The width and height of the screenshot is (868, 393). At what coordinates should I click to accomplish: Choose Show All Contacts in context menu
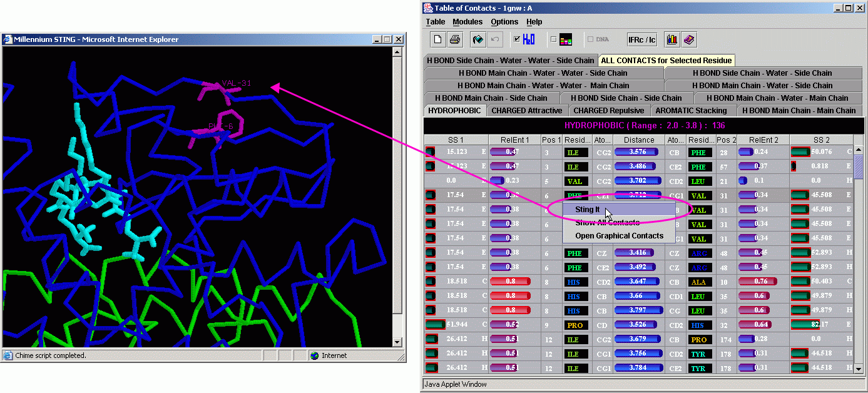619,223
